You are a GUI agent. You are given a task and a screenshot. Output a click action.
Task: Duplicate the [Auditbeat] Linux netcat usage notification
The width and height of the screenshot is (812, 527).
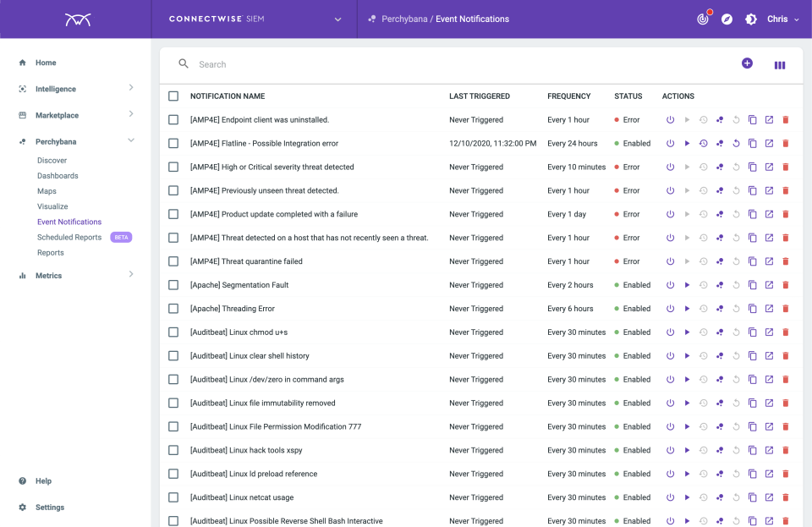coord(753,497)
